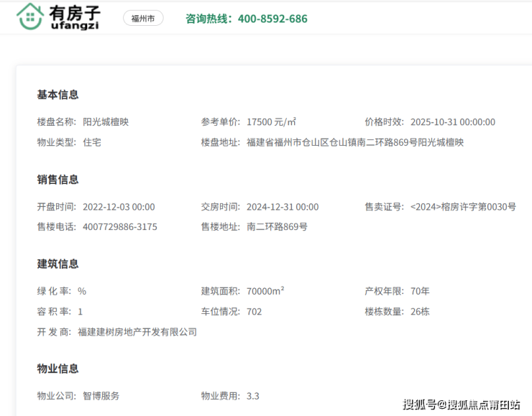This screenshot has width=532, height=416.
Task: Click the handover date 2024-12-31
Action: (282, 207)
